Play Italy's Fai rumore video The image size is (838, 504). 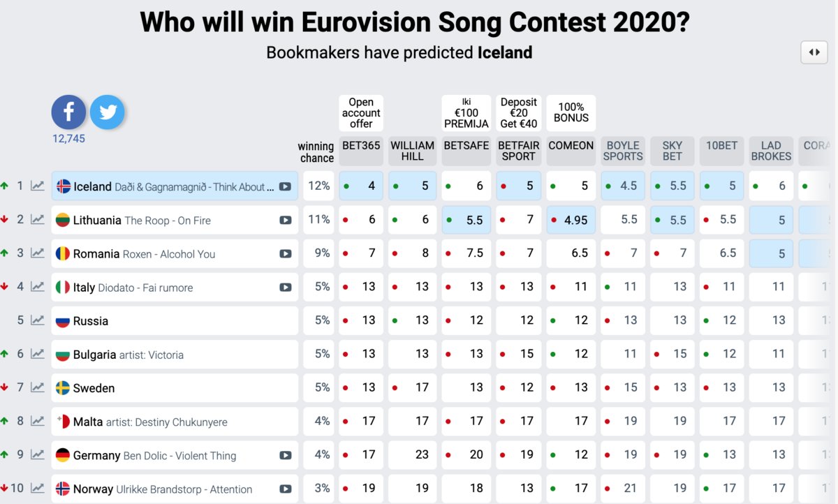pyautogui.click(x=285, y=287)
